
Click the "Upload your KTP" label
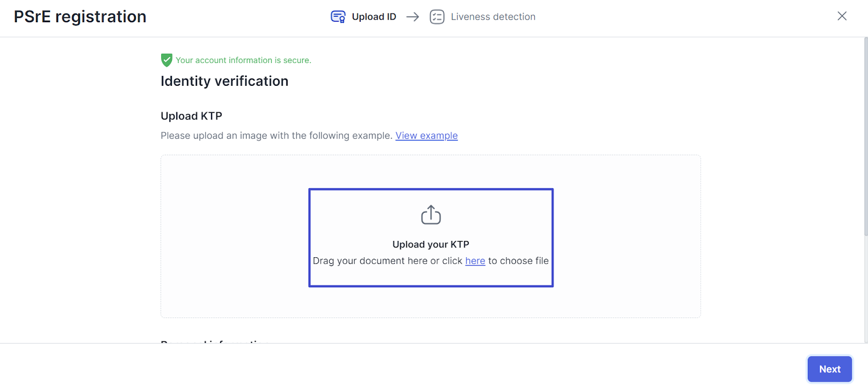pyautogui.click(x=431, y=245)
